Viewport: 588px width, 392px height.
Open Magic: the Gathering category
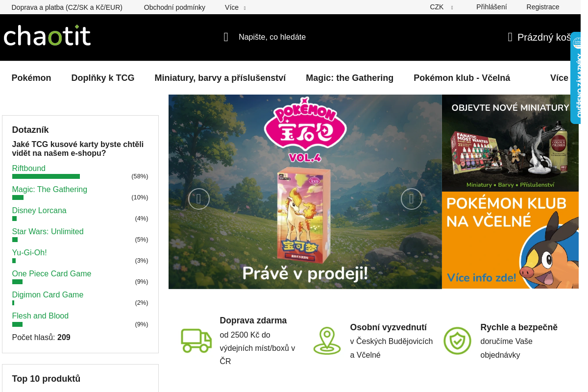(349, 78)
